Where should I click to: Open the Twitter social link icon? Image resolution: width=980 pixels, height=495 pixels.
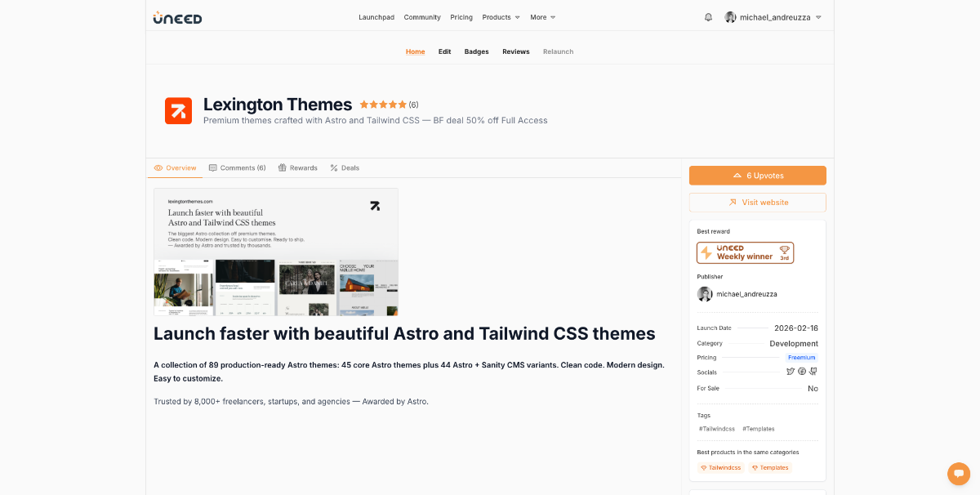[790, 372]
